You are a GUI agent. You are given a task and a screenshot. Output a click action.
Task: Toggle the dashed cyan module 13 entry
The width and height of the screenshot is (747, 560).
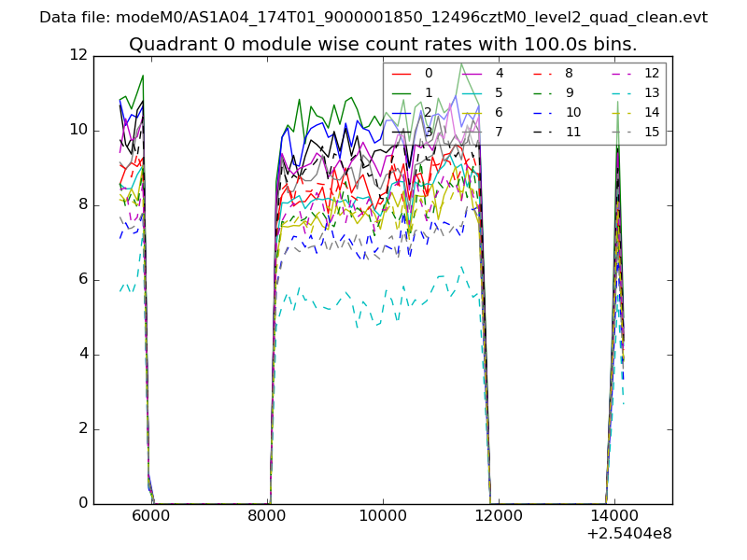[x=621, y=92]
